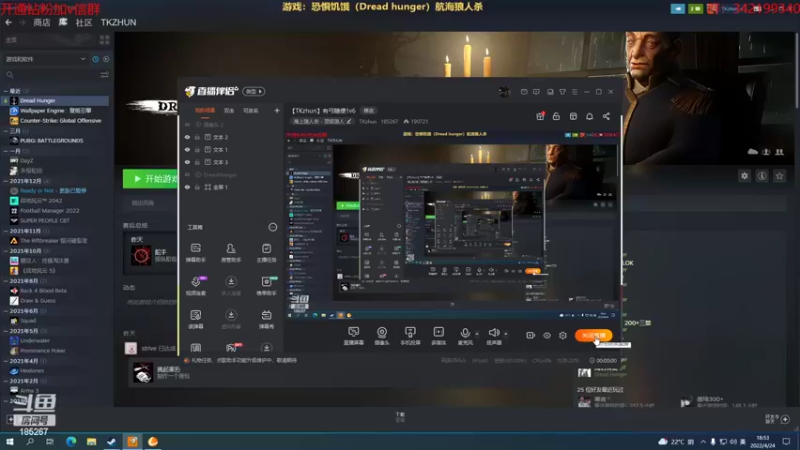This screenshot has width=800, height=450.
Task: Open the 主播任务 tool icon
Action: [x=266, y=252]
